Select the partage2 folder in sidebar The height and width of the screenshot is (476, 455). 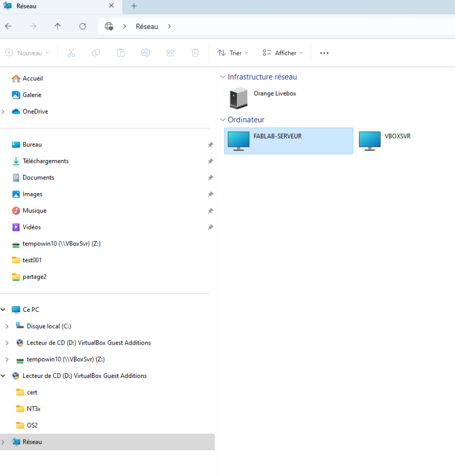(x=34, y=277)
